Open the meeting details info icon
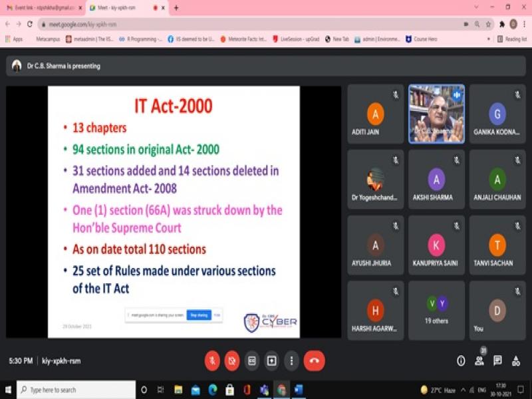This screenshot has height=399, width=532. [x=461, y=360]
